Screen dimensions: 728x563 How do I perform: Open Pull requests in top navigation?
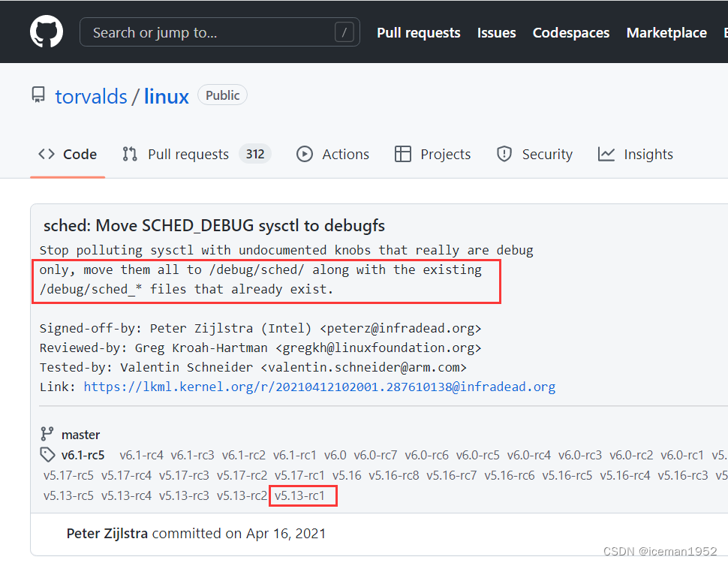click(418, 32)
